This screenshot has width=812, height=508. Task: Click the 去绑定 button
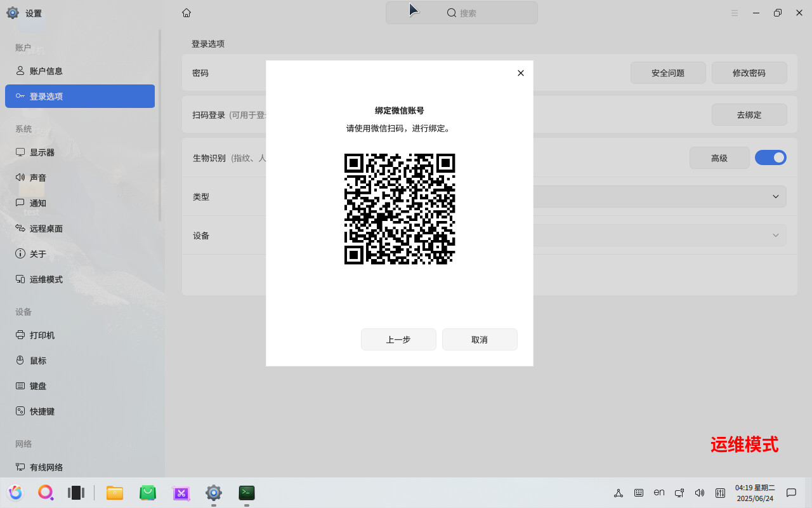(x=749, y=115)
